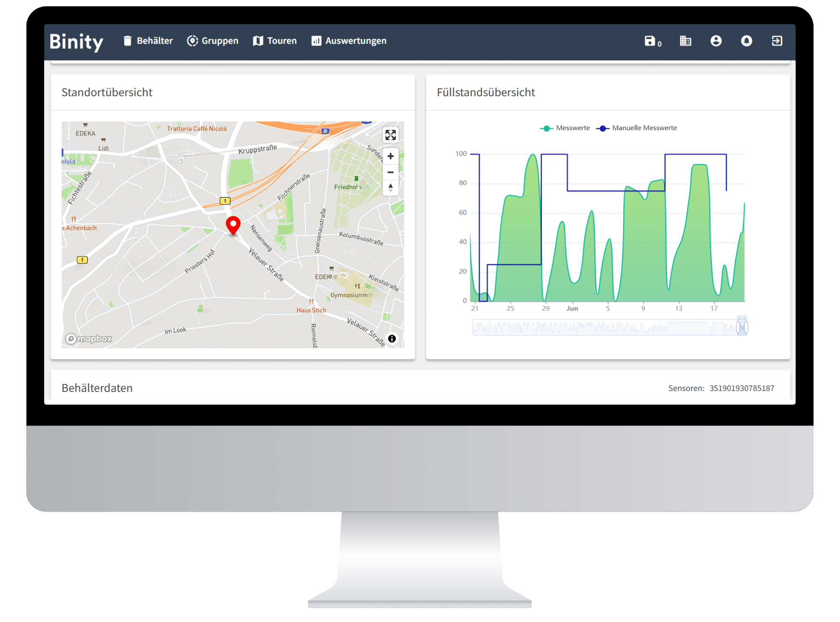
Task: Open the company building icon
Action: [x=685, y=41]
